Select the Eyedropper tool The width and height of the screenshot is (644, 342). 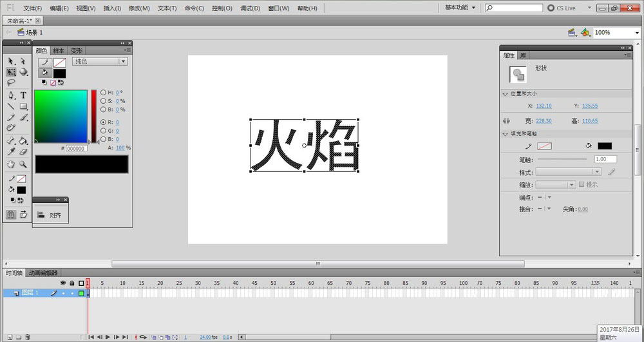[11, 151]
